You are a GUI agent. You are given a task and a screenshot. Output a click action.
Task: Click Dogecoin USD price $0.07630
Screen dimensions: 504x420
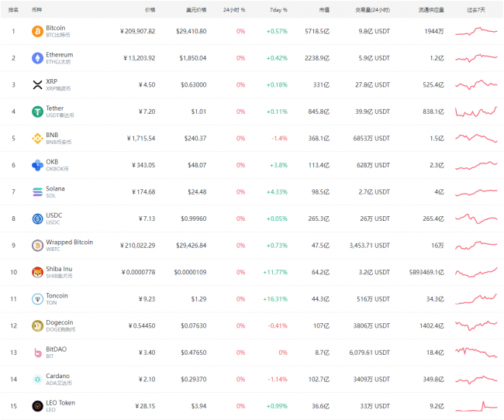click(194, 325)
